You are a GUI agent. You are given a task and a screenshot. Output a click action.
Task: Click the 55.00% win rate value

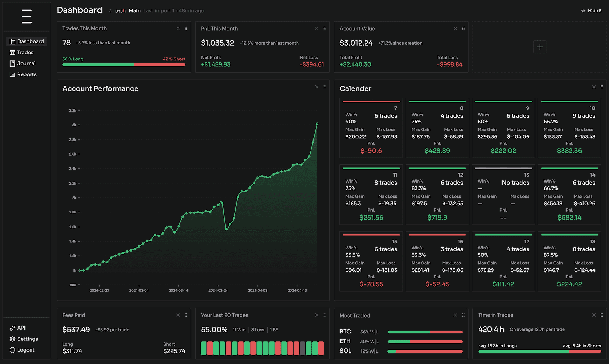214,330
